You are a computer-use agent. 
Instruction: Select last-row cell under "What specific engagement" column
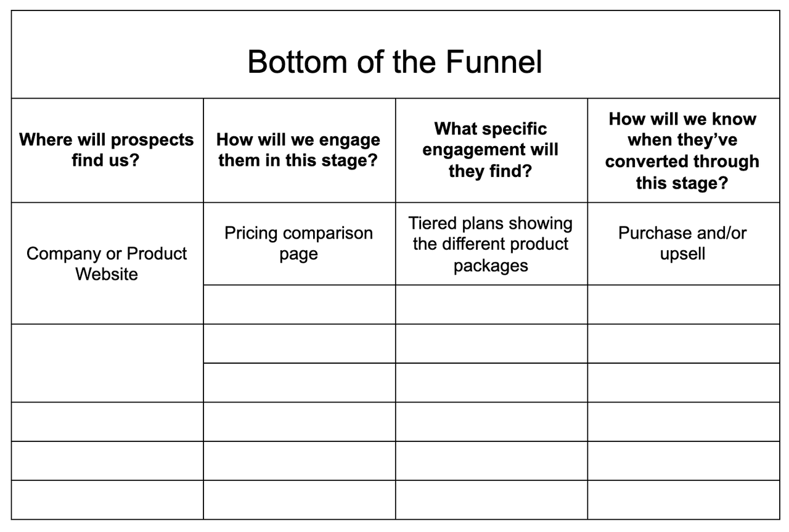pos(491,499)
